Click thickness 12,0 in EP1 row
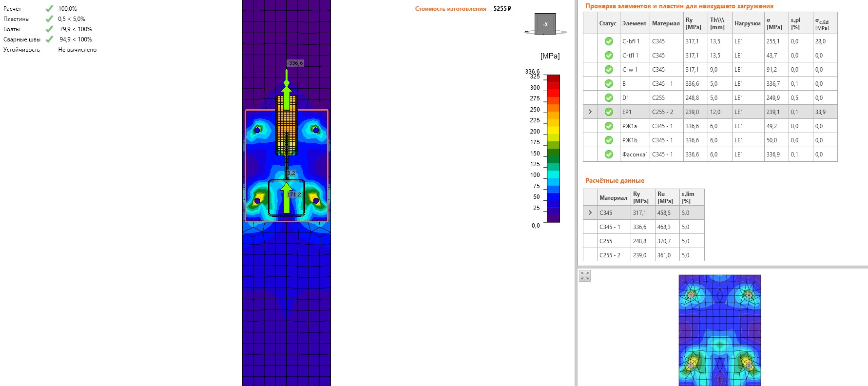The image size is (868, 386). click(715, 112)
